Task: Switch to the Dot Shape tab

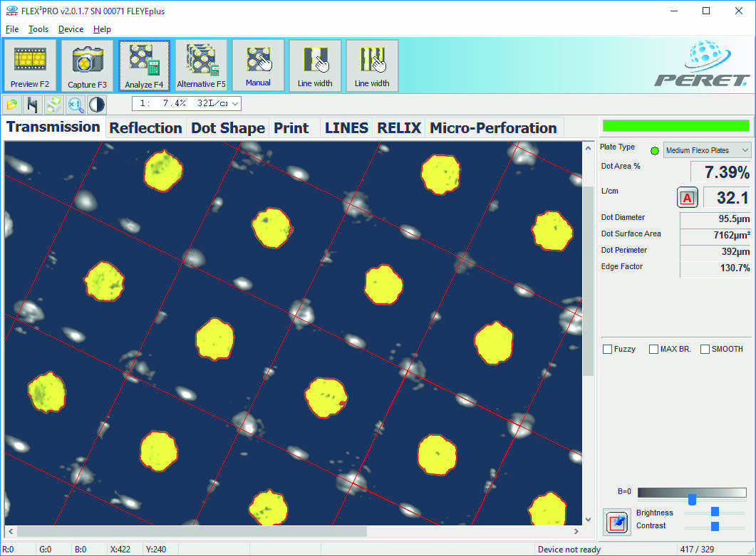Action: tap(227, 128)
